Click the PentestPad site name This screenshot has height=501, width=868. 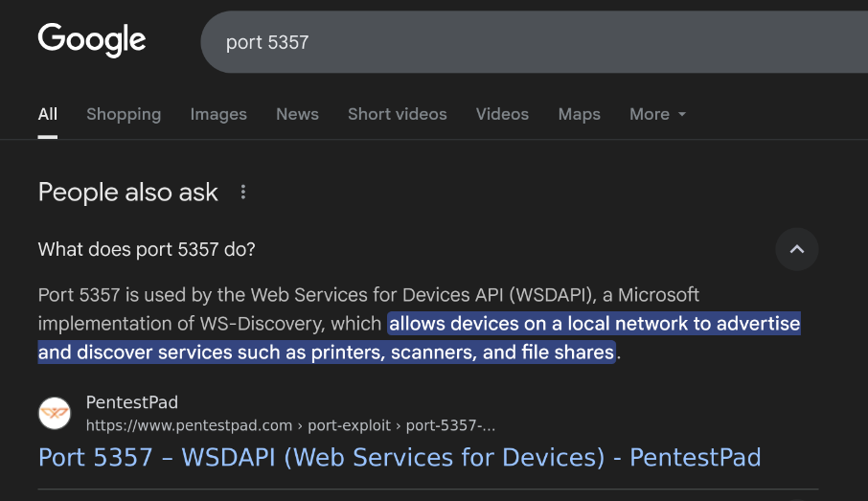(132, 402)
